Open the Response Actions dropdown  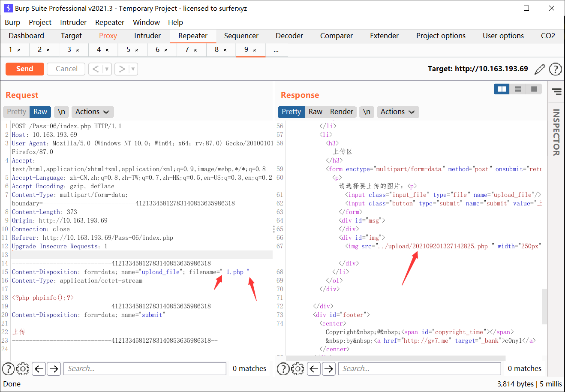coord(398,112)
